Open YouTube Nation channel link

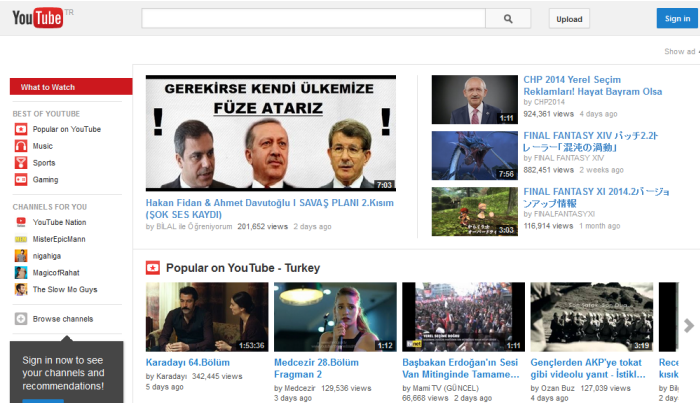point(59,222)
